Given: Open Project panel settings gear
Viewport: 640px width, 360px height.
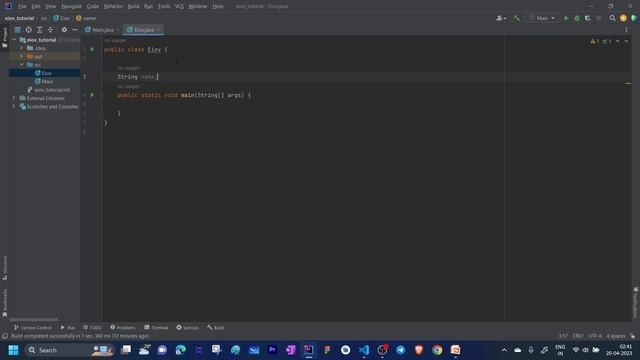Looking at the screenshot, I should [64, 30].
